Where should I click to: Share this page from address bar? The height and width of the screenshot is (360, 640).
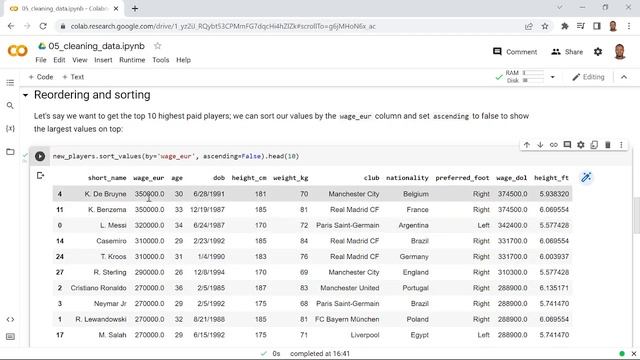529,26
